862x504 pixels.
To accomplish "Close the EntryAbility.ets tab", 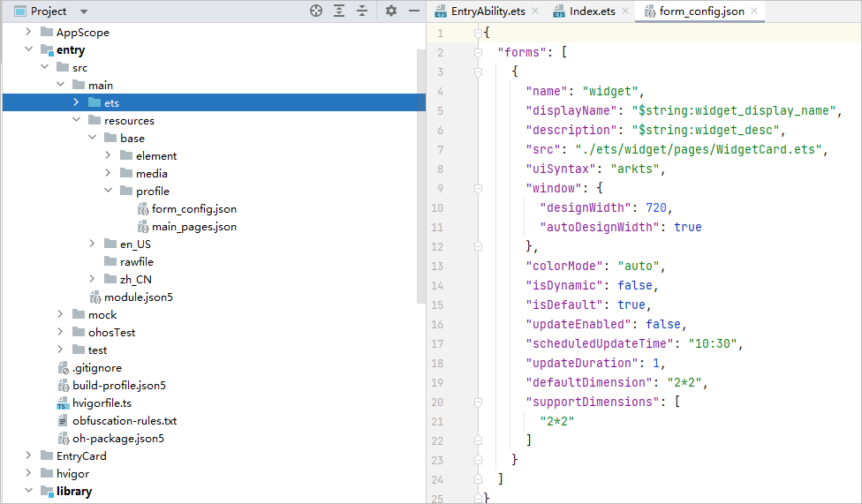I will [535, 11].
